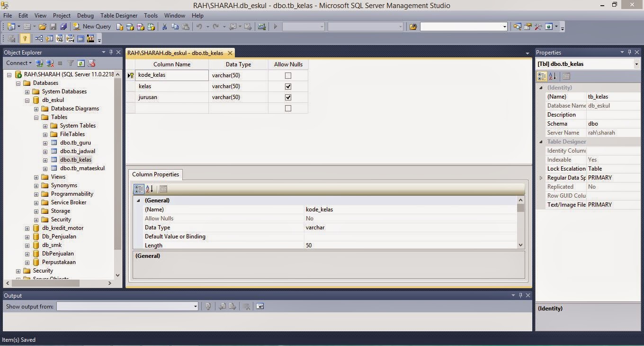The image size is (644, 346).
Task: Expand the Programmability folder node
Action: click(36, 194)
